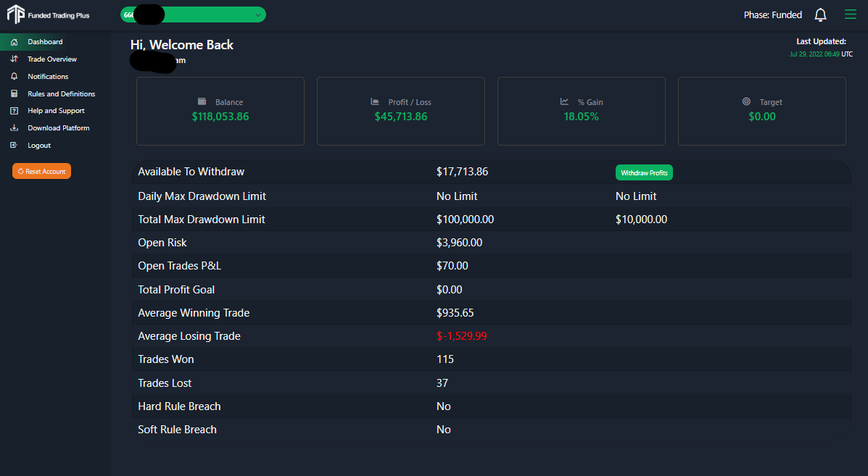Image resolution: width=868 pixels, height=476 pixels.
Task: Click the Rules and Definitions book icon
Action: pos(15,93)
